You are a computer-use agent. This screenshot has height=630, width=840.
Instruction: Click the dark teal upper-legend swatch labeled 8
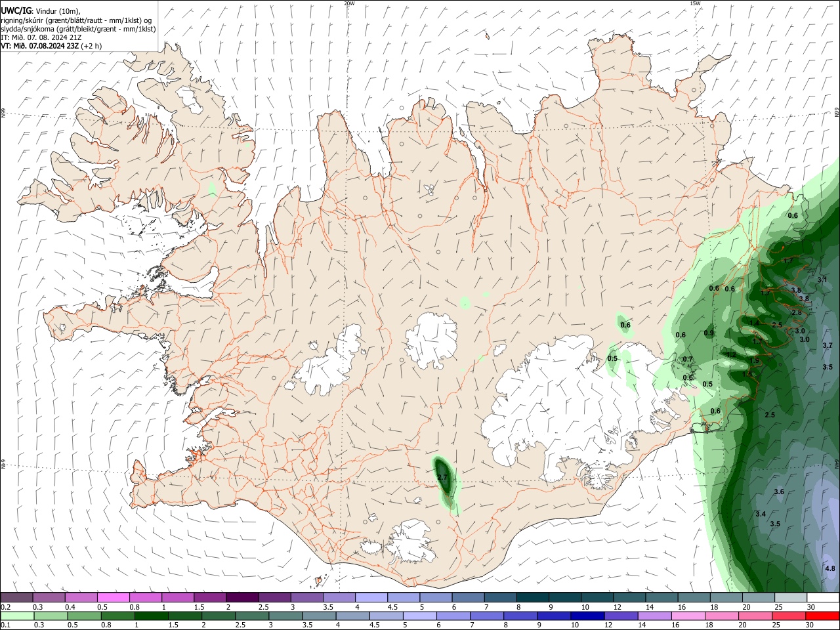532,597
